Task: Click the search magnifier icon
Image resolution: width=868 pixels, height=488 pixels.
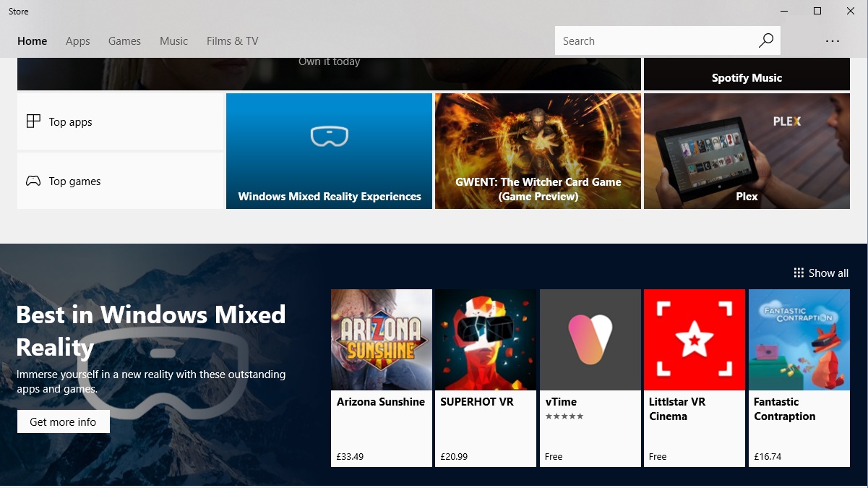Action: (x=765, y=40)
